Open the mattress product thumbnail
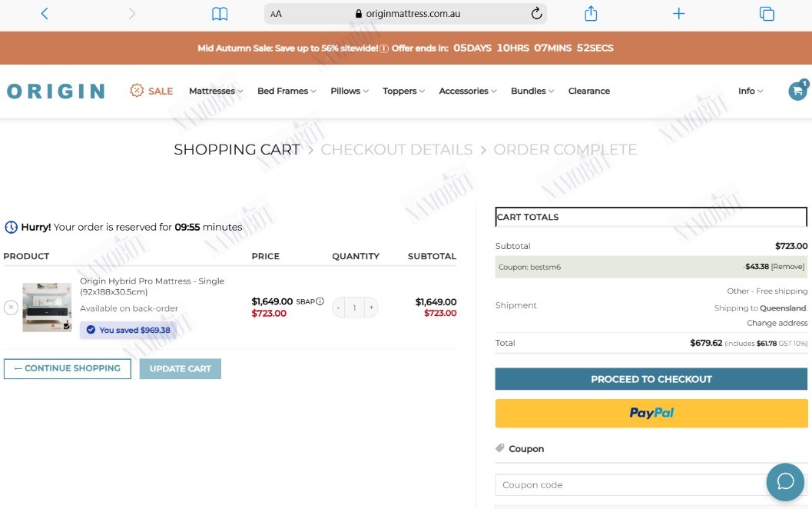Image resolution: width=812 pixels, height=509 pixels. (x=47, y=307)
